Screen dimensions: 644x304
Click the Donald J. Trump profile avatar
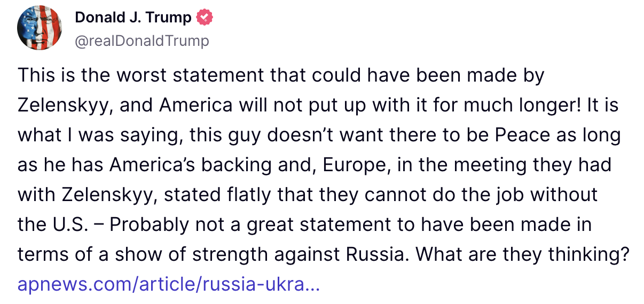pos(39,29)
